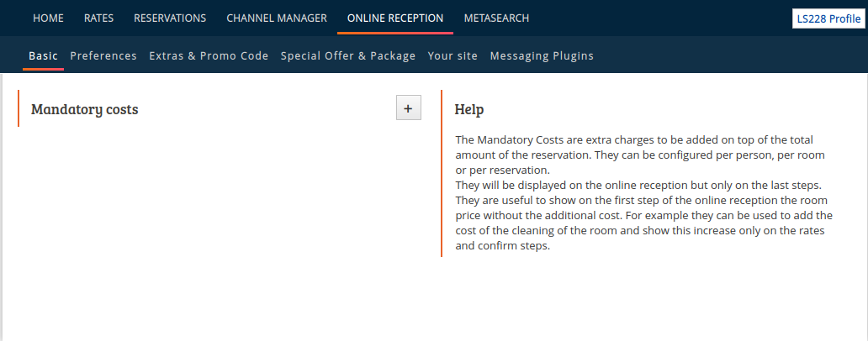The height and width of the screenshot is (341, 868).
Task: Switch to the Preferences tab
Action: pos(103,55)
